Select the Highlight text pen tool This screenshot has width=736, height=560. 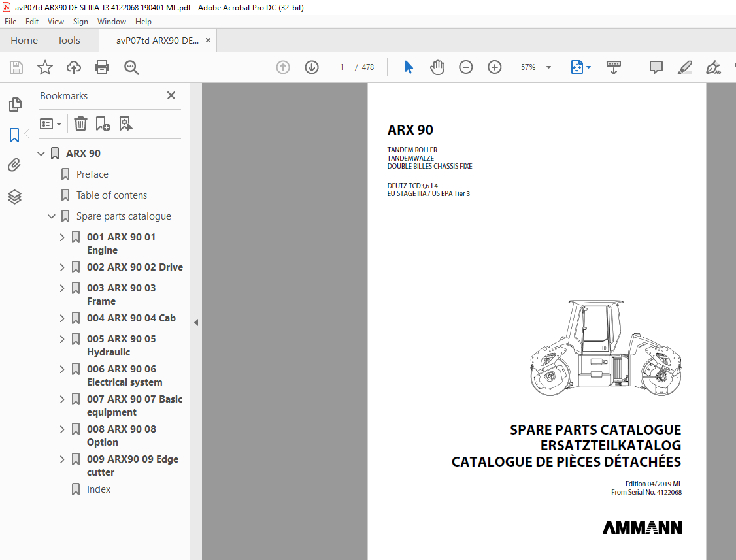point(685,67)
